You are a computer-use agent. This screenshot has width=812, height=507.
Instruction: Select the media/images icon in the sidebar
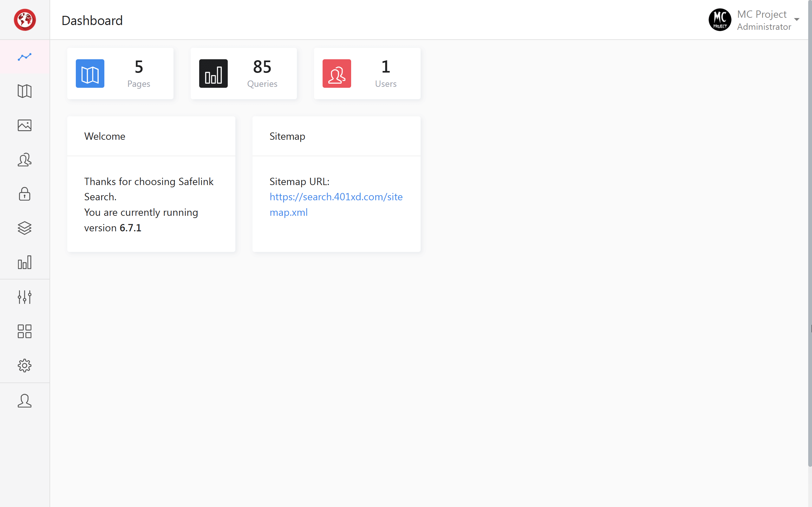[x=24, y=125]
